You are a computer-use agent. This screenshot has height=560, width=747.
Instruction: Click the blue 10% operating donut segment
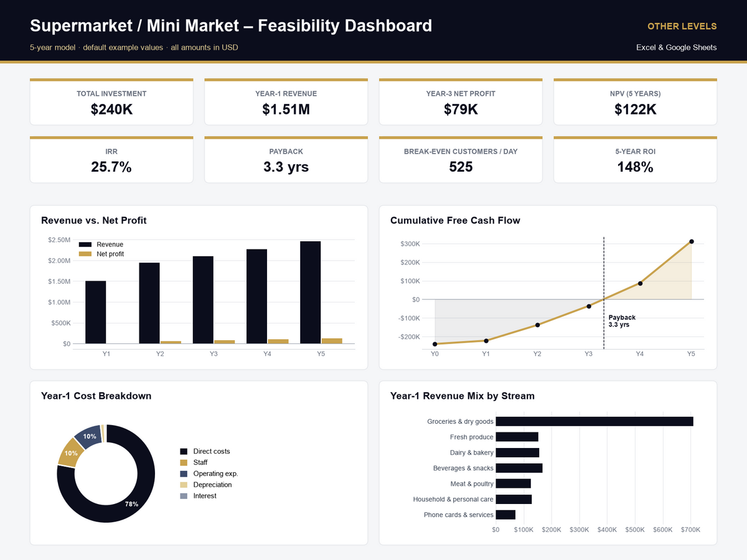[88, 437]
